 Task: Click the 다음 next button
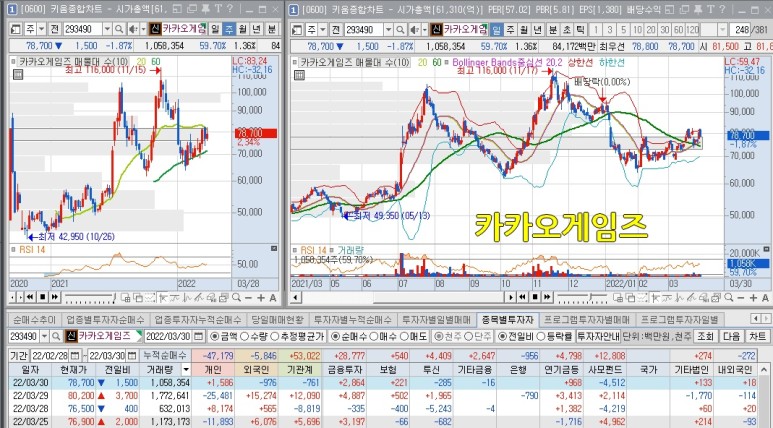coord(732,336)
